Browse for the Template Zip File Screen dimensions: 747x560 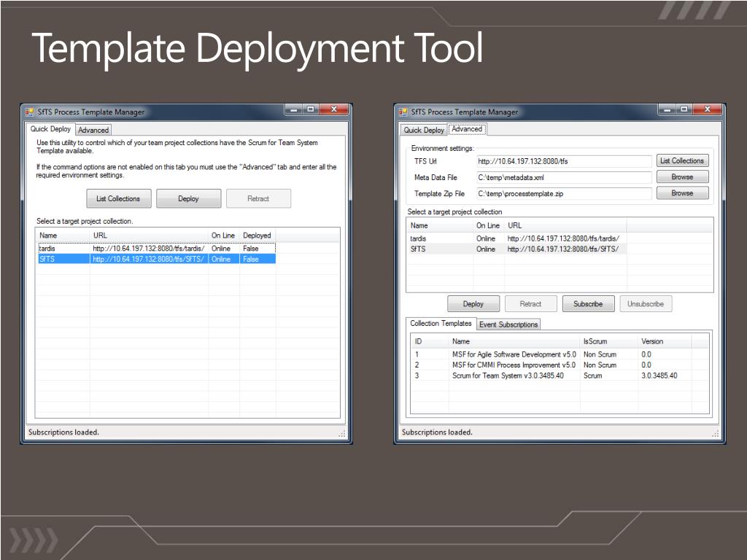[682, 192]
